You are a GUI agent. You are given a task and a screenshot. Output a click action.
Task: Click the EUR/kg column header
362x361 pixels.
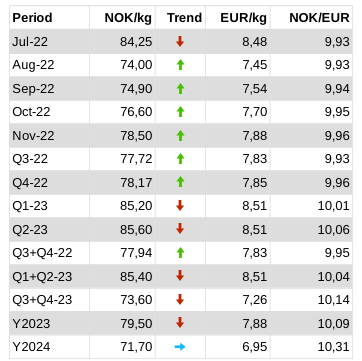click(244, 17)
